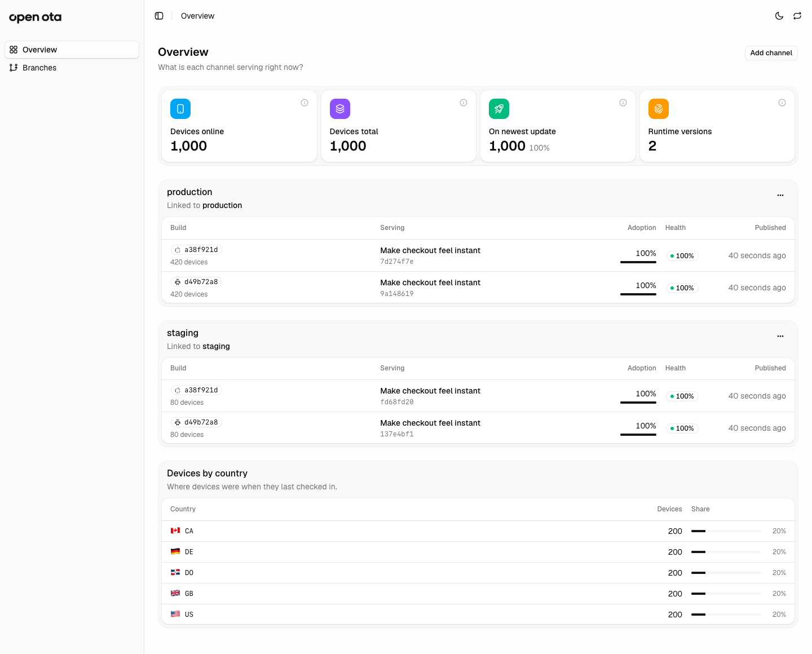Click update hash 9a148619
The height and width of the screenshot is (654, 812).
coord(397,294)
